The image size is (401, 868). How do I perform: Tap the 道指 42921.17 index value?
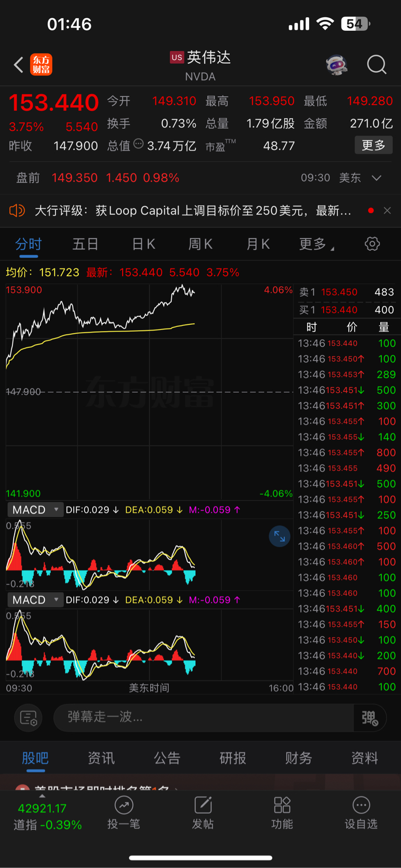pyautogui.click(x=42, y=808)
